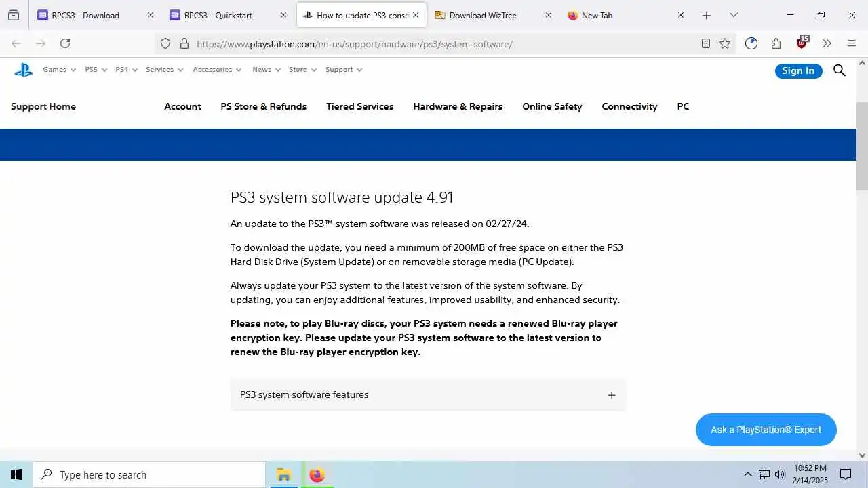
Task: Expand the News menu
Action: [x=267, y=70]
